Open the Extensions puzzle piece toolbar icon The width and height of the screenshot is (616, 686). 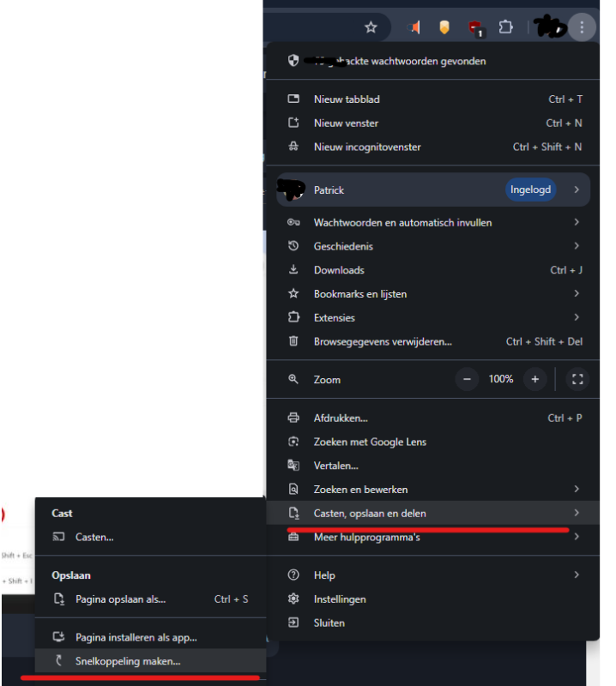[505, 27]
